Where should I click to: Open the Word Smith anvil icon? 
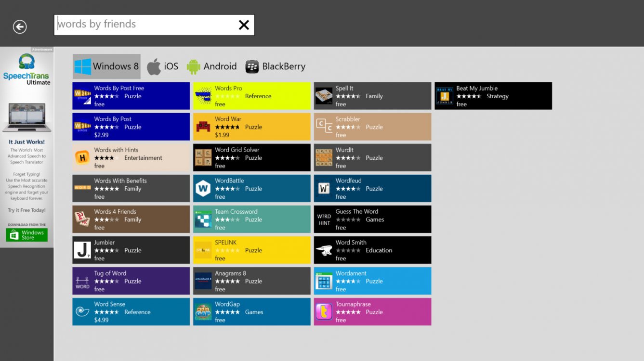point(324,250)
